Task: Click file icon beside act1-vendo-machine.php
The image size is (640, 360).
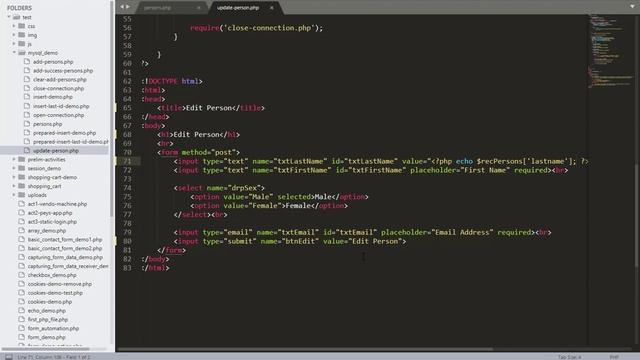Action: click(22, 204)
